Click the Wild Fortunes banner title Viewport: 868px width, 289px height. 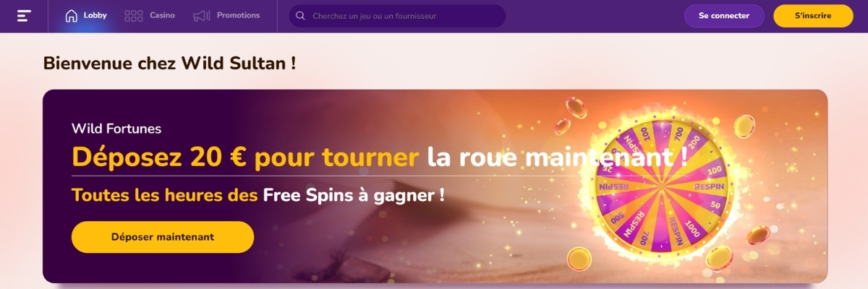coord(116,129)
